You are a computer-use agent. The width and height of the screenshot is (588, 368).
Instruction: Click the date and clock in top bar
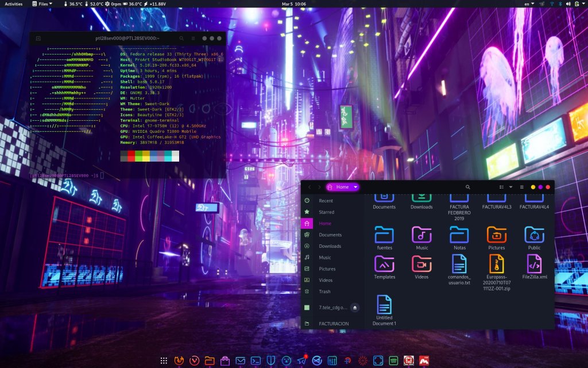coord(294,4)
